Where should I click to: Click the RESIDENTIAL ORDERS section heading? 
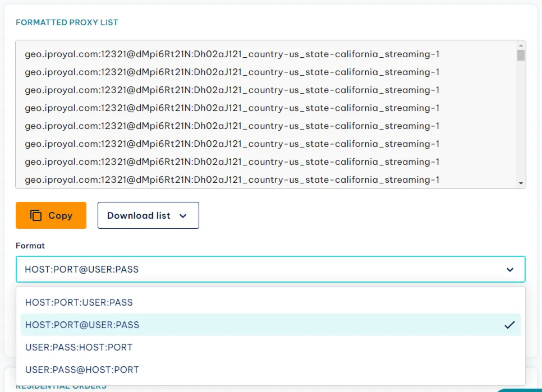pyautogui.click(x=61, y=386)
